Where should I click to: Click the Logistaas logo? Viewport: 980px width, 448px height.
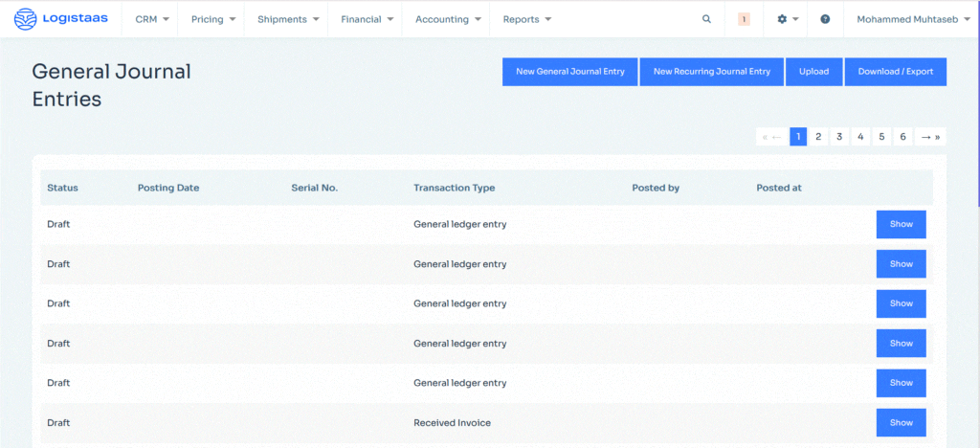61,18
